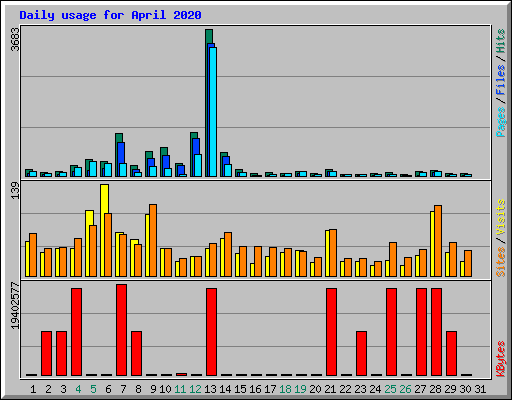Click the green day label 11
The height and width of the screenshot is (400, 512).
180,389
